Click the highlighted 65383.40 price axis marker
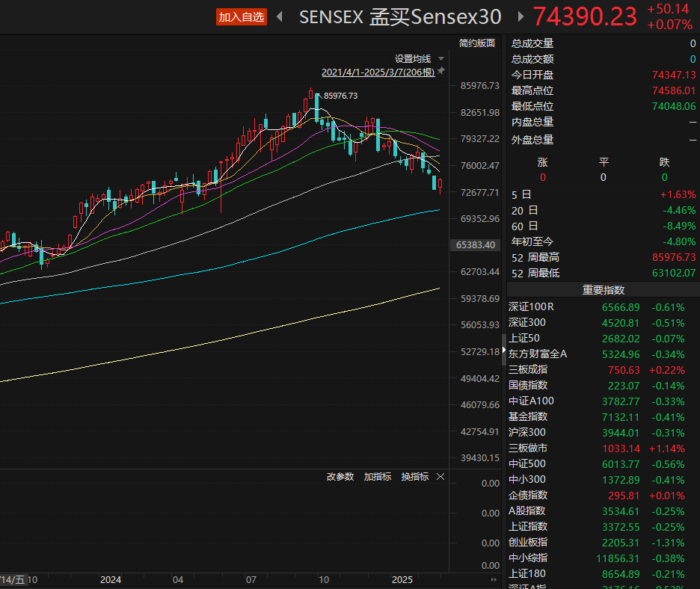This screenshot has height=589, width=700. point(475,245)
